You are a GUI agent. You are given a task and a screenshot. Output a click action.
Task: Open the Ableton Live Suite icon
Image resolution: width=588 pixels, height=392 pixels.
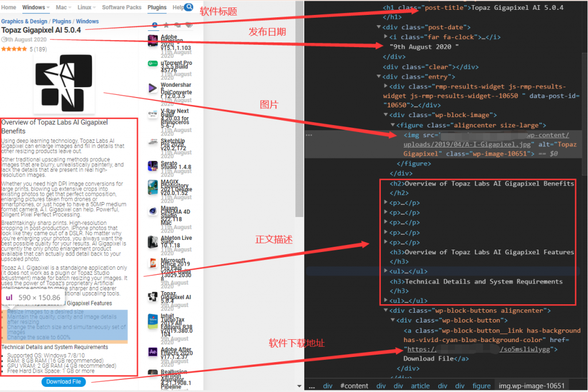pyautogui.click(x=153, y=242)
